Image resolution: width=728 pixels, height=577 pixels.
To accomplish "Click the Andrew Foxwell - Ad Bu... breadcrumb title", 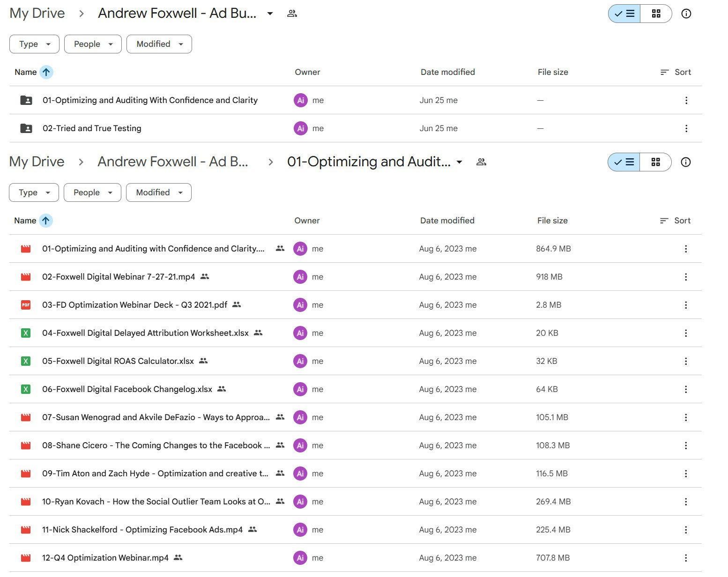I will [x=177, y=13].
